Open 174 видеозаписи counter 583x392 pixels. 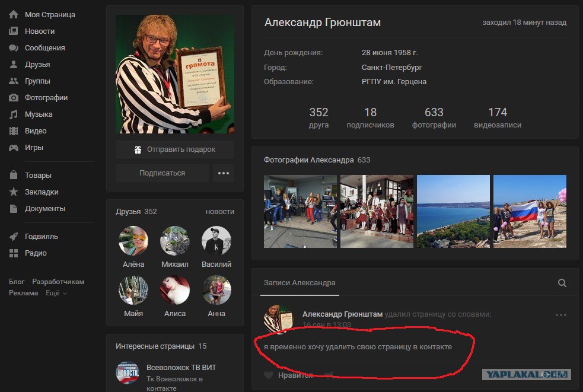coord(498,117)
